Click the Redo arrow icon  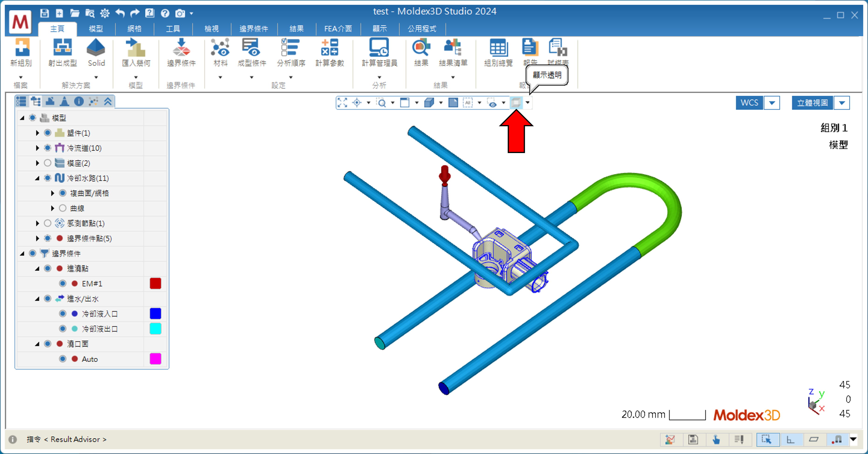click(x=135, y=13)
